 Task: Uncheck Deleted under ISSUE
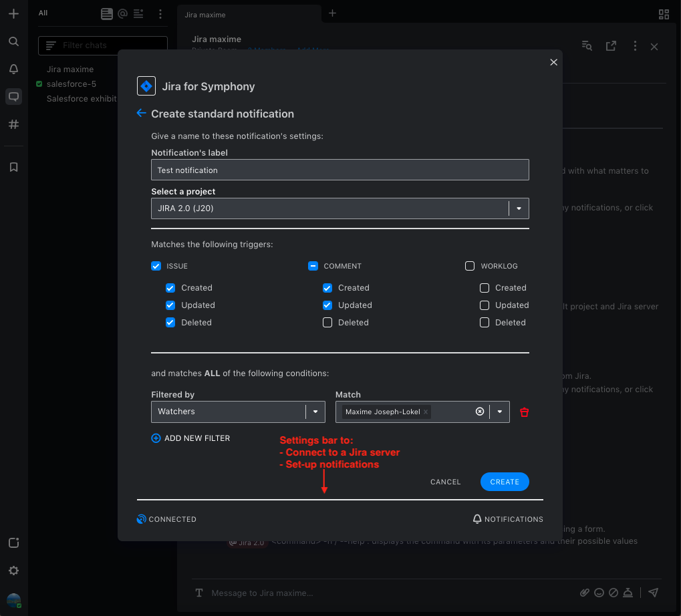(x=170, y=323)
